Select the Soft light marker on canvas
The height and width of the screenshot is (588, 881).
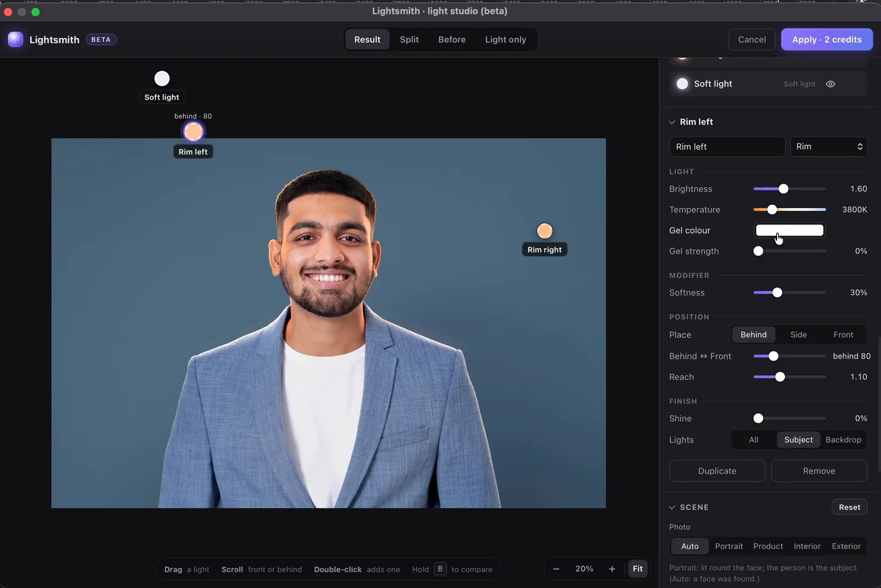point(162,78)
